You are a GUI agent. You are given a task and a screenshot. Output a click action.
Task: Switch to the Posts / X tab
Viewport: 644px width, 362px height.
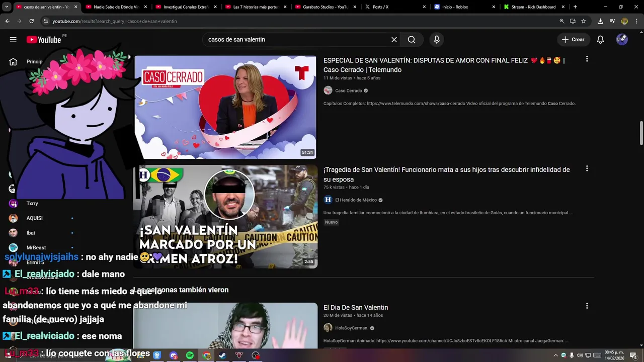click(394, 7)
